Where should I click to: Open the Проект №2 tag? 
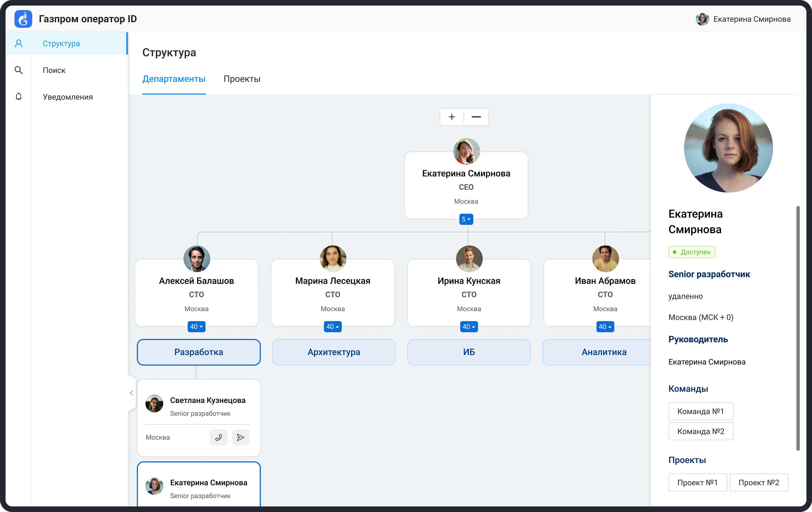pyautogui.click(x=759, y=483)
